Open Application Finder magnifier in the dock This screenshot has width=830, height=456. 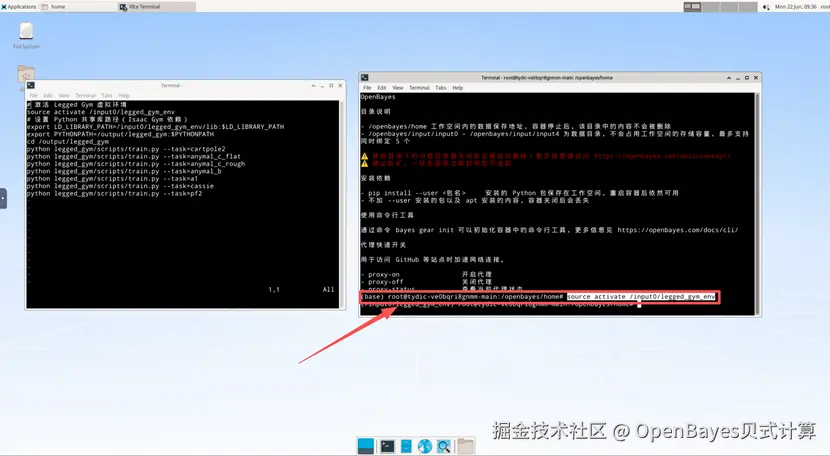coord(444,446)
